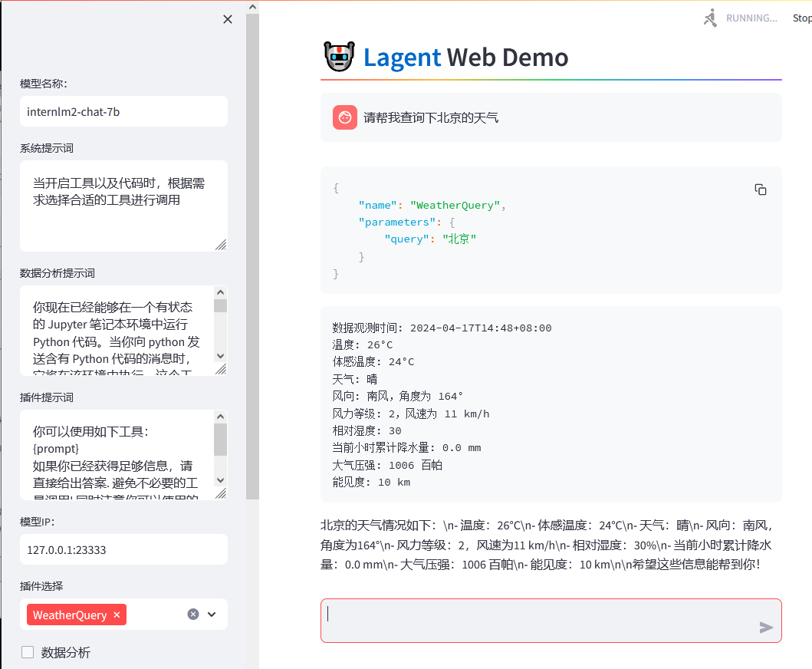This screenshot has width=812, height=669.
Task: Remove the WeatherQuery plugin tag
Action: pyautogui.click(x=117, y=615)
